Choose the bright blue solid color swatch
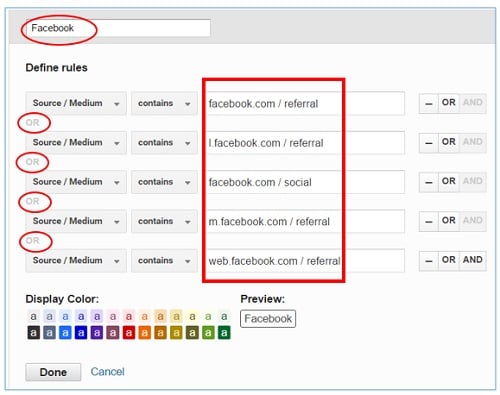500x395 pixels. [65, 332]
